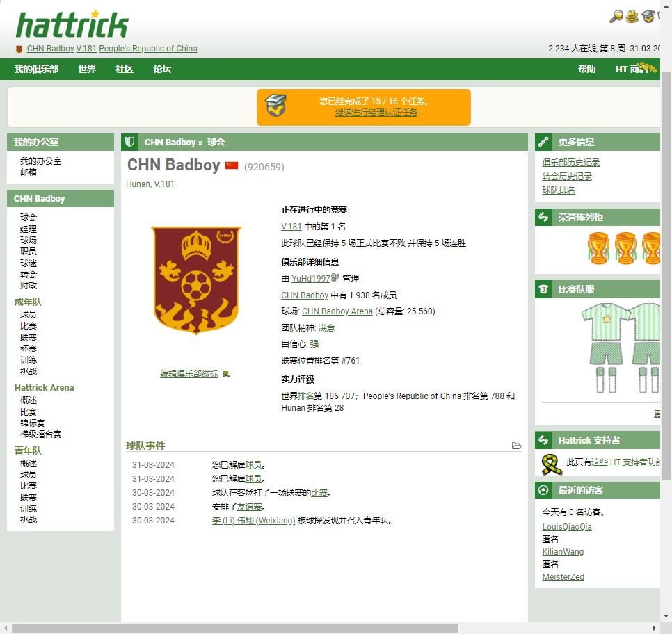Viewport: 672px width, 634px height.
Task: Select 邮箱 in 我的办公室 sidebar
Action: click(29, 172)
